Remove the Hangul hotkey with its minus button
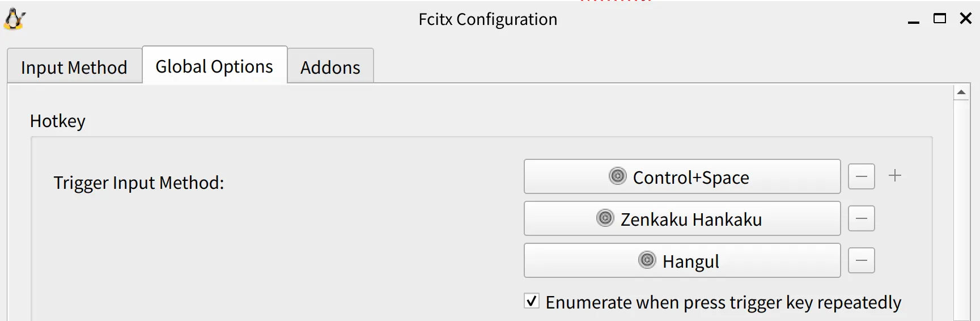Screen dimensions: 980x321 point(861,260)
